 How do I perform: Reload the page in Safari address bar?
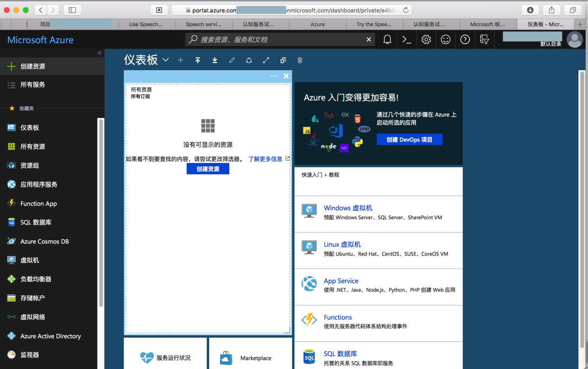pyautogui.click(x=406, y=10)
